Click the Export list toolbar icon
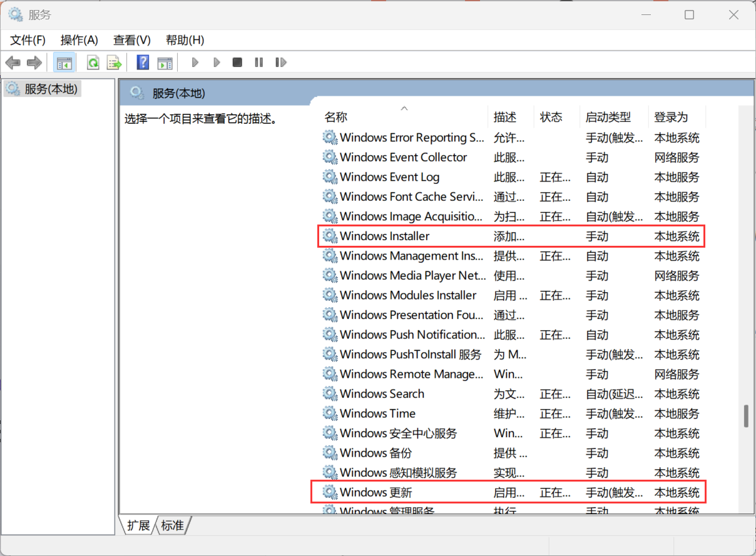Image resolution: width=756 pixels, height=556 pixels. coord(113,63)
